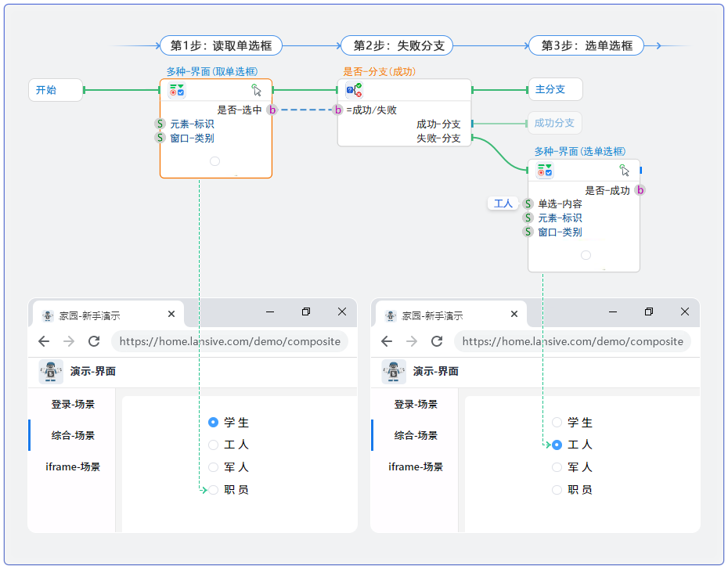Viewport: 728px width, 569px height.
Task: Click the S port beside 单选-内容
Action: point(528,204)
